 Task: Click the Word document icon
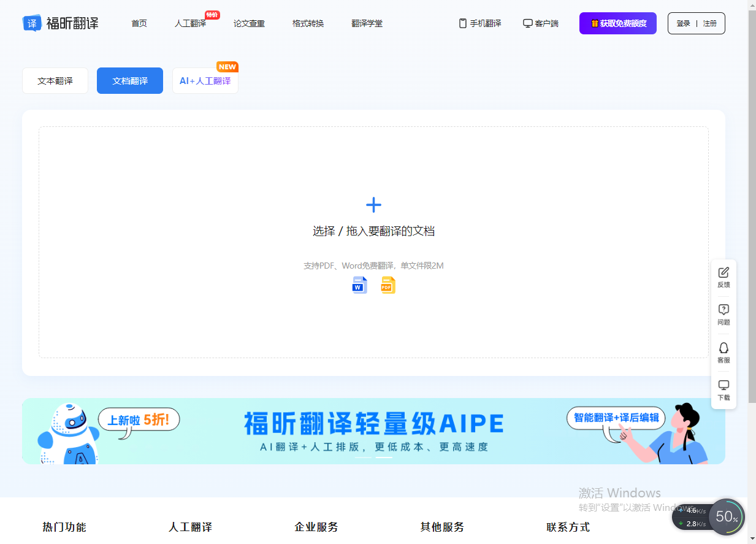pos(359,285)
